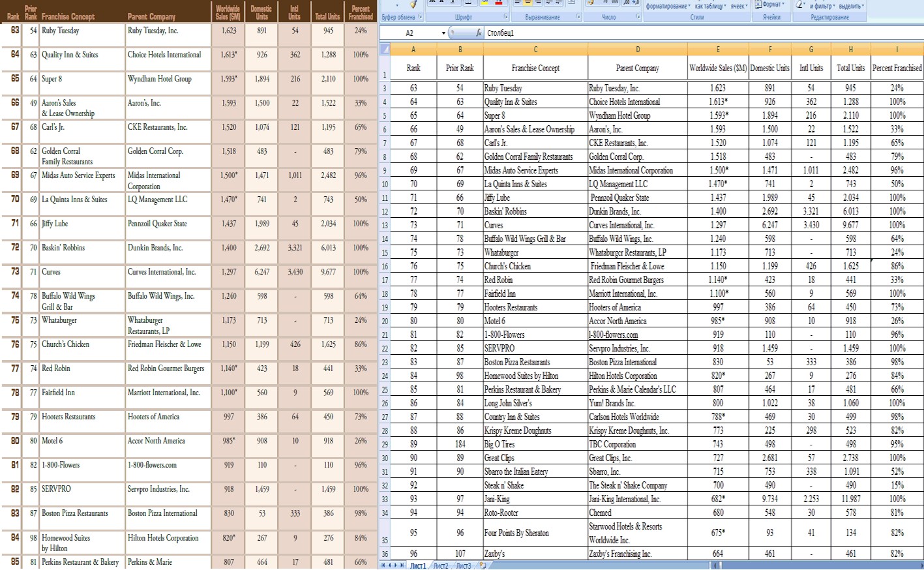
Task: Select column C header
Action: coord(535,49)
